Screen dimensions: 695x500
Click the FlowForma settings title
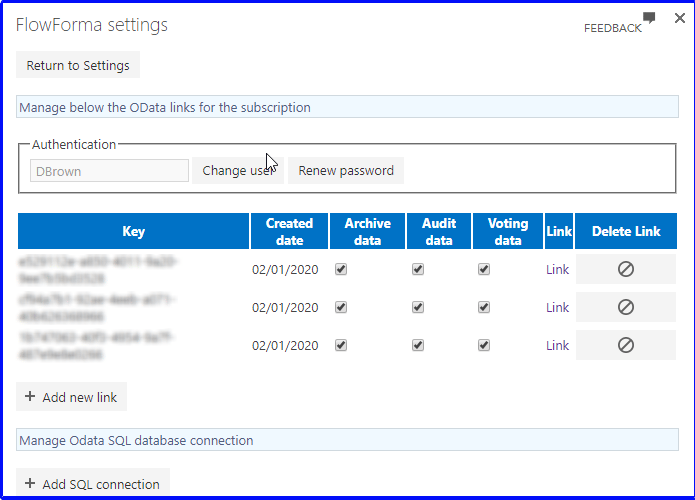[92, 24]
